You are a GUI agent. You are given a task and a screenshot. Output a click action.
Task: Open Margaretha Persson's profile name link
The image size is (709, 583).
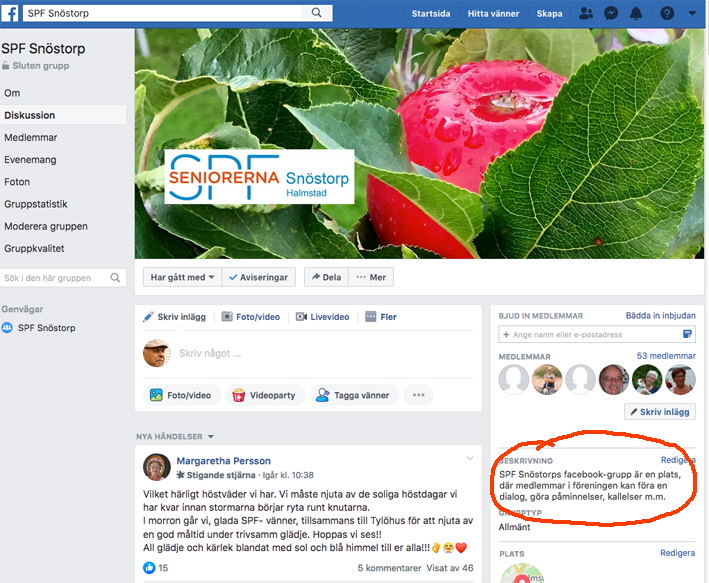pos(223,461)
